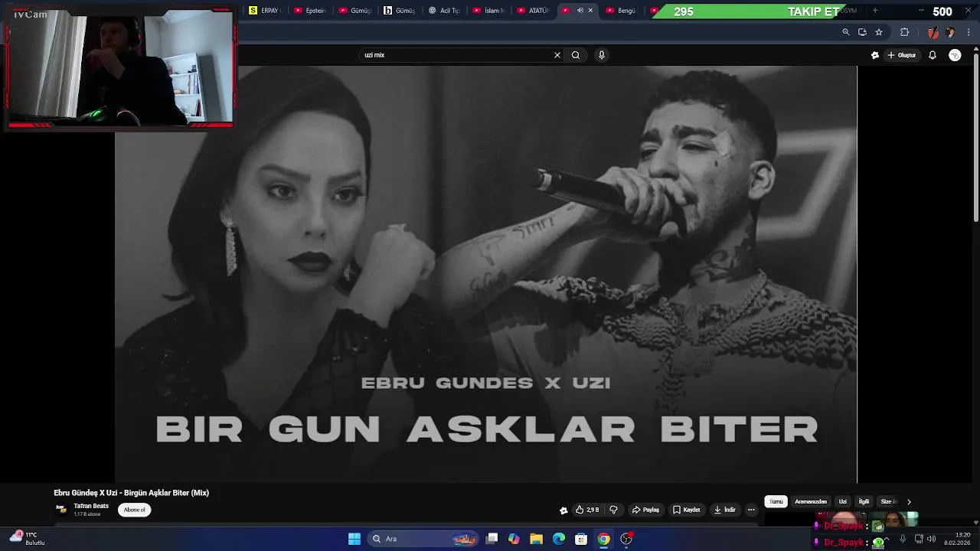This screenshot has height=551, width=980.
Task: Focus the 'uzi mix' search field
Action: point(456,55)
